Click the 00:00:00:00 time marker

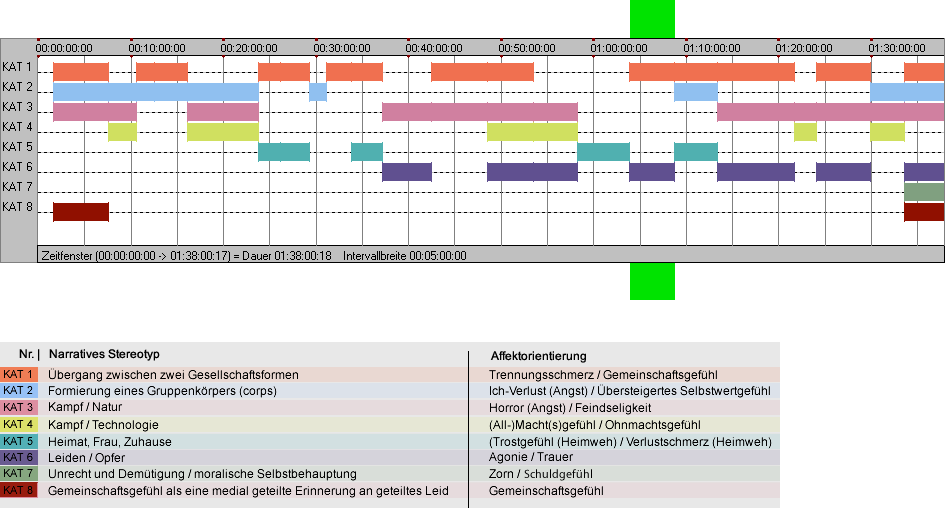point(64,48)
